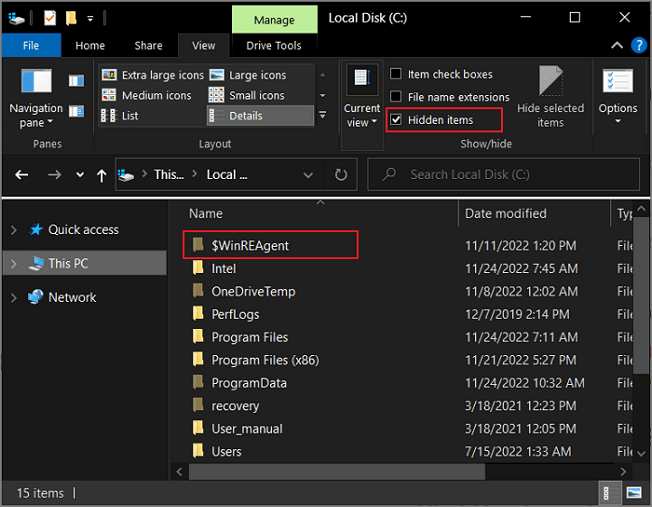Click vertical scrollbar down arrow
Screen dimensions: 652x507
click(641, 454)
